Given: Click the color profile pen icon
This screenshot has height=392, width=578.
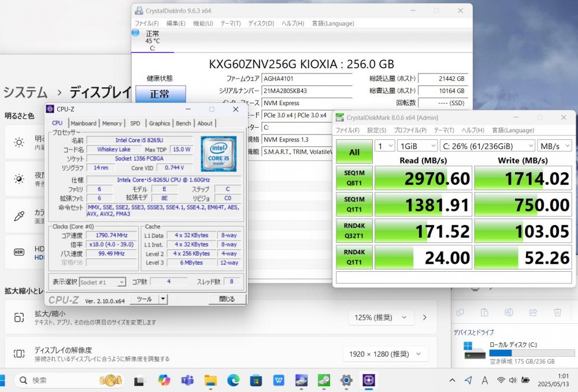Looking at the screenshot, I should click(19, 216).
